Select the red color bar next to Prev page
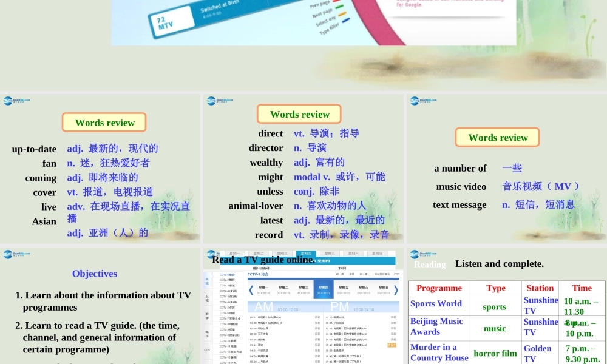The height and width of the screenshot is (364, 607). (x=336, y=2)
